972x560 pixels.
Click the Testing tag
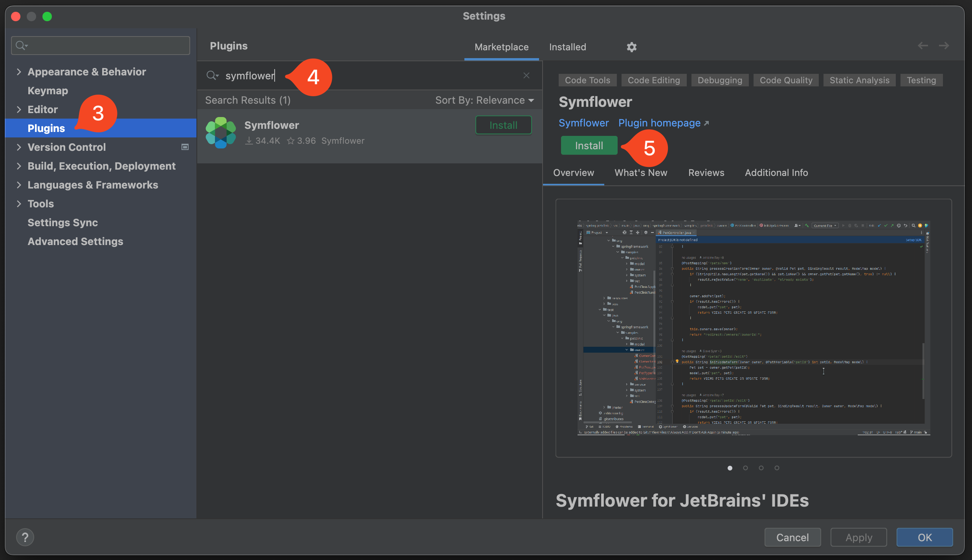click(921, 80)
